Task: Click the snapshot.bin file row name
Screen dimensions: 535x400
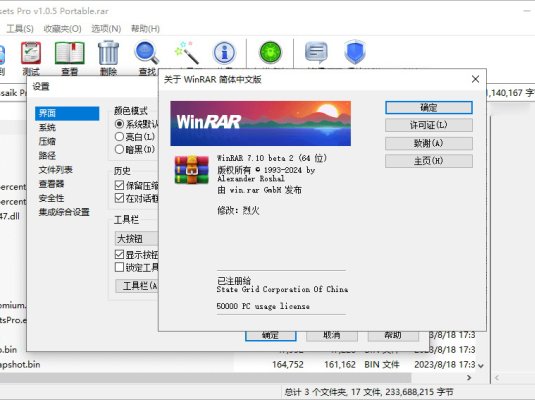Action: pos(20,365)
